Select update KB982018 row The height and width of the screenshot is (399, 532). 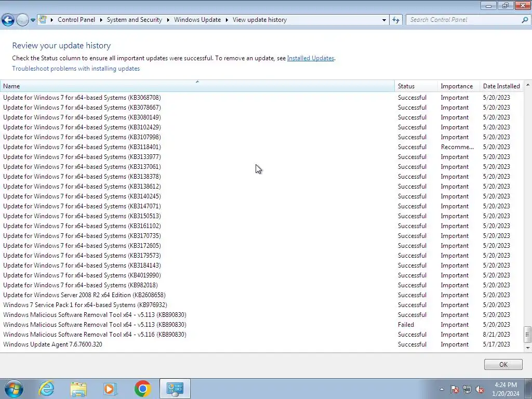coord(262,285)
